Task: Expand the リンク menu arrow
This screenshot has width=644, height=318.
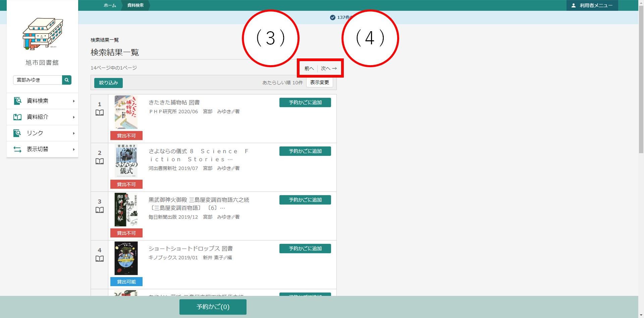Action: click(x=74, y=133)
